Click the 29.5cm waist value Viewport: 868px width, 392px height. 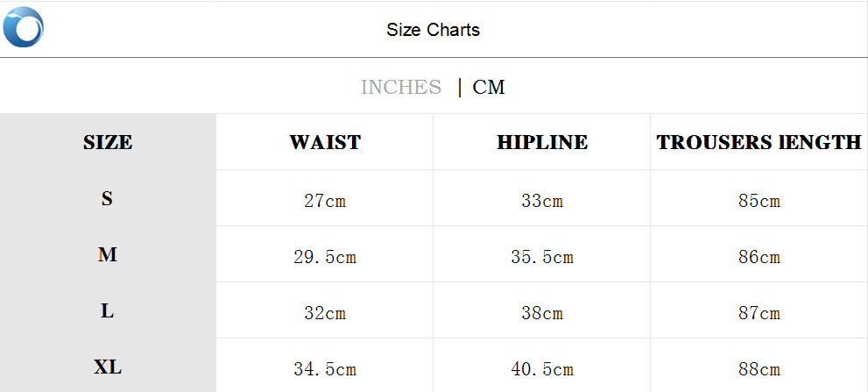point(325,257)
